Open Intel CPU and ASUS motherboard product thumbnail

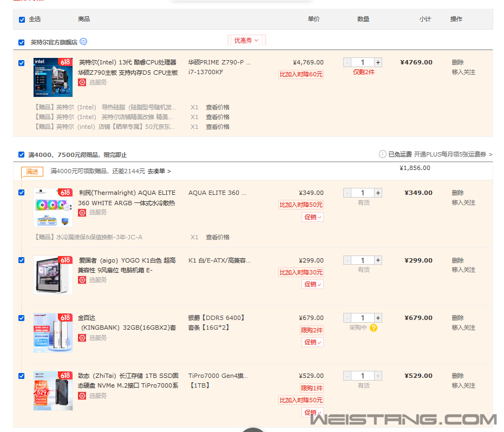(53, 77)
